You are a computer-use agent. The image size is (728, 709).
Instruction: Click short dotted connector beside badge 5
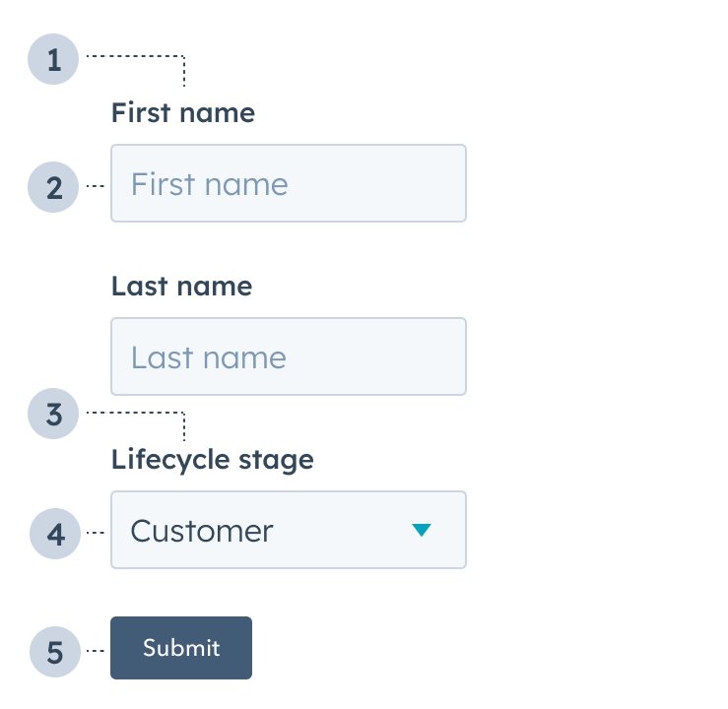pos(96,650)
